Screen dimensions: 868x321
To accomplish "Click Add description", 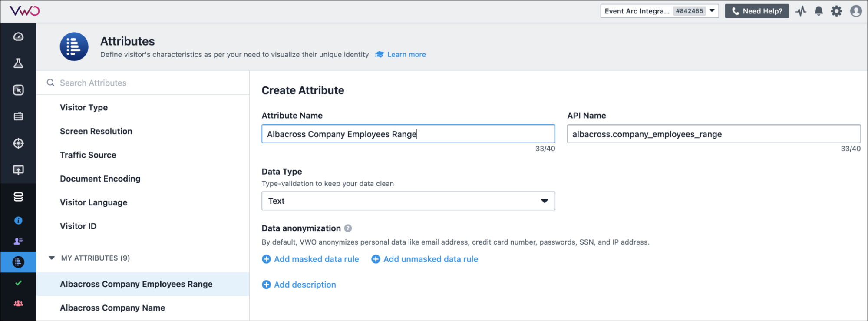I will pos(299,285).
